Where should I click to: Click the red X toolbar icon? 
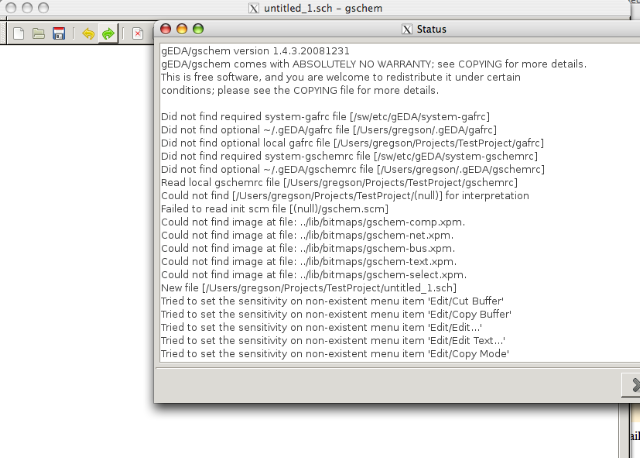pyautogui.click(x=138, y=34)
